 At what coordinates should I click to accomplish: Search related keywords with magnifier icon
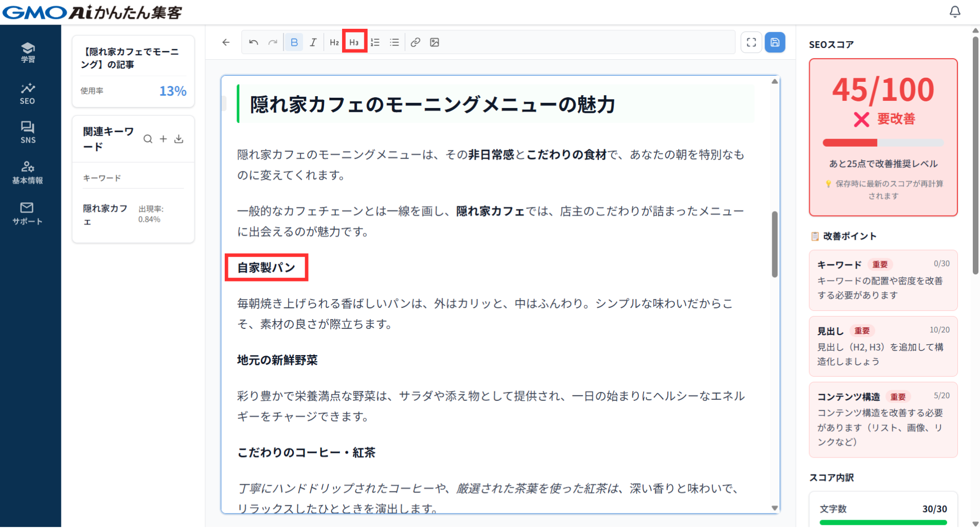148,139
